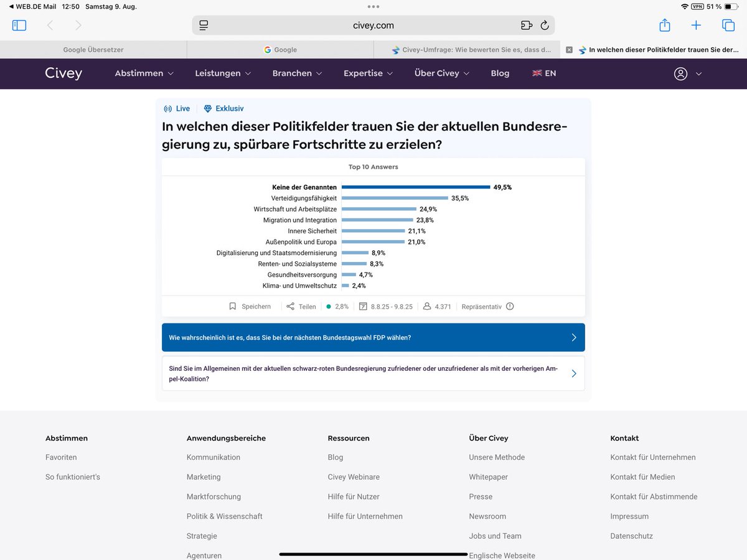747x560 pixels.
Task: Open footer link Marktforschung
Action: click(x=214, y=497)
